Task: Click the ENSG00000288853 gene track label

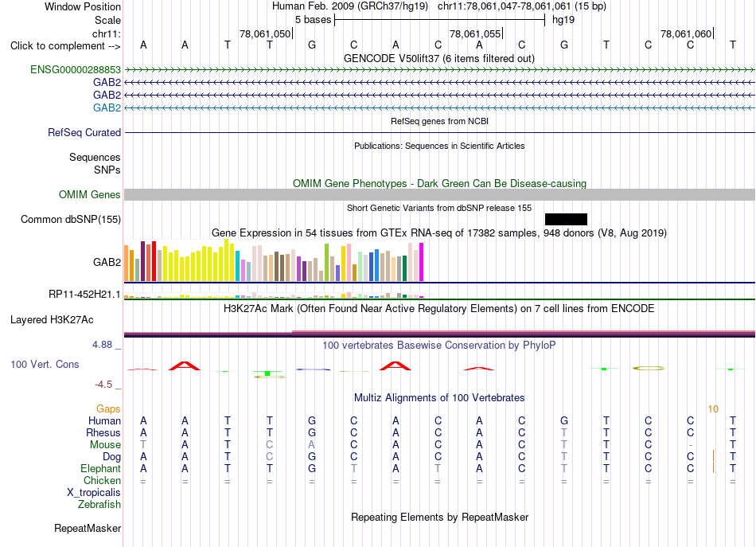Action: [x=76, y=69]
